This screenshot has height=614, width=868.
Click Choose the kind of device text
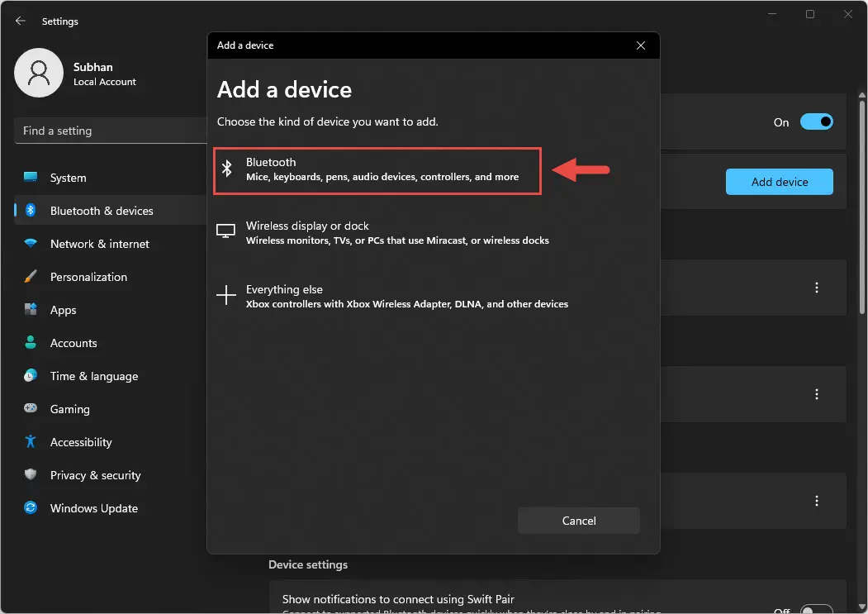[x=327, y=122]
